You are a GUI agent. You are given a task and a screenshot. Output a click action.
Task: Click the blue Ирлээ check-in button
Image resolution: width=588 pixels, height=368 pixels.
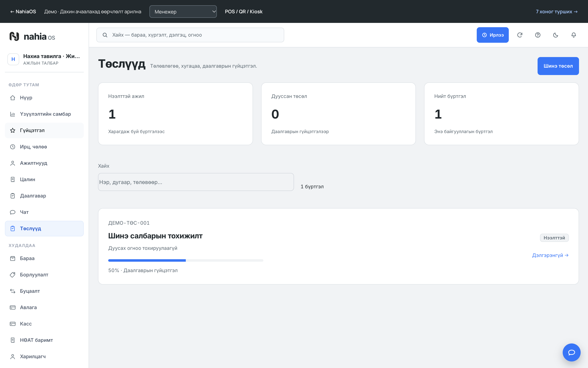click(492, 35)
